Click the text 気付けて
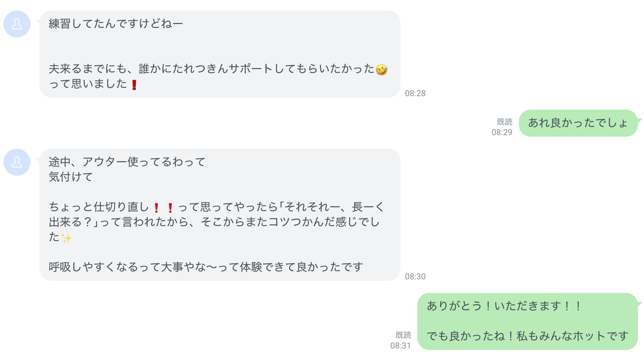The width and height of the screenshot is (644, 359). coord(71,177)
